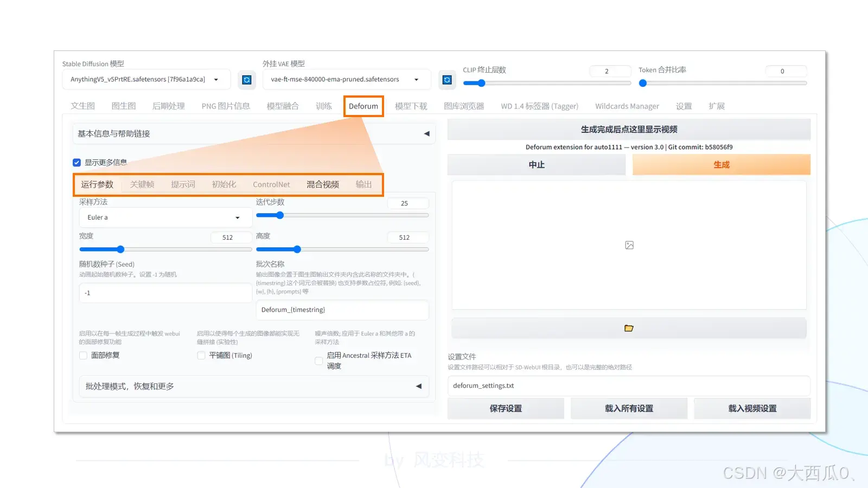Open the 模型融合 tab
The image size is (868, 488).
pos(283,106)
